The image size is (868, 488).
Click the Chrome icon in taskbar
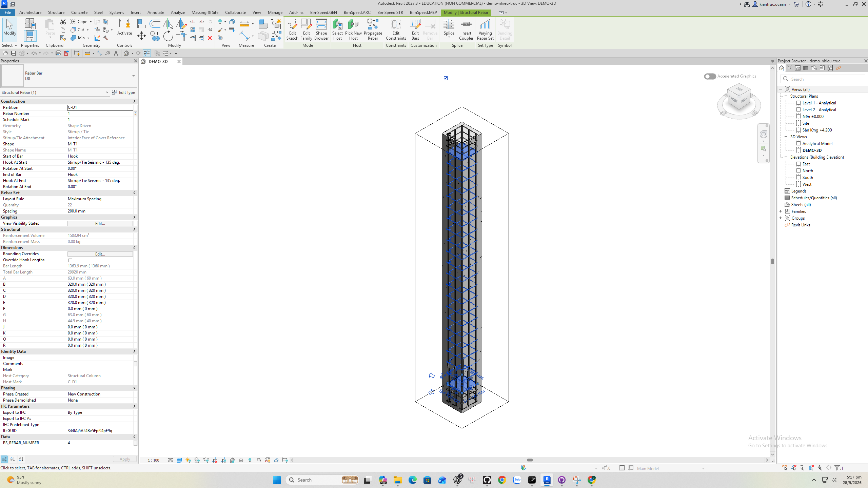click(x=502, y=480)
